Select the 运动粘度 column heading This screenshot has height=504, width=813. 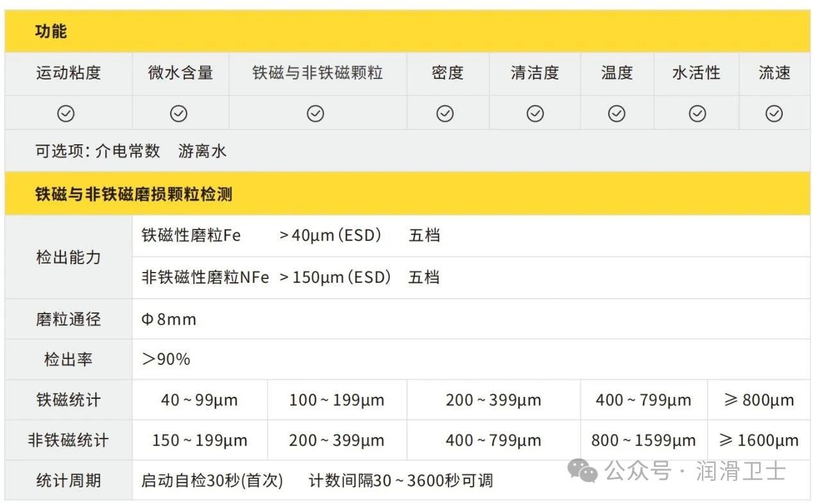point(69,73)
